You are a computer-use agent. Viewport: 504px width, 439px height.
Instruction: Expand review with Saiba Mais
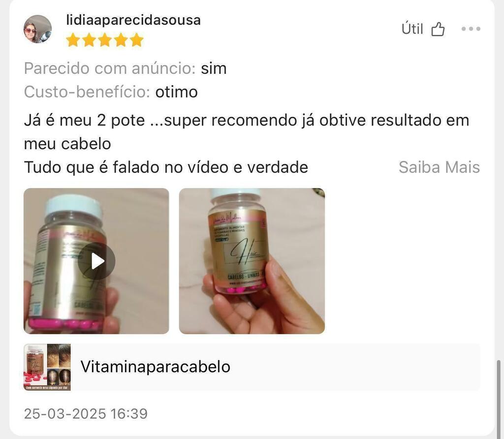[439, 167]
